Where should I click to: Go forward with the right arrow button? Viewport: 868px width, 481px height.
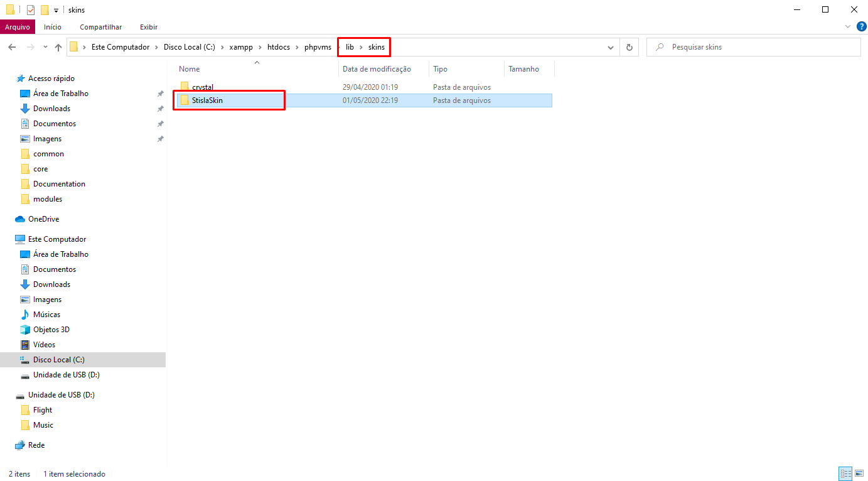click(x=30, y=47)
